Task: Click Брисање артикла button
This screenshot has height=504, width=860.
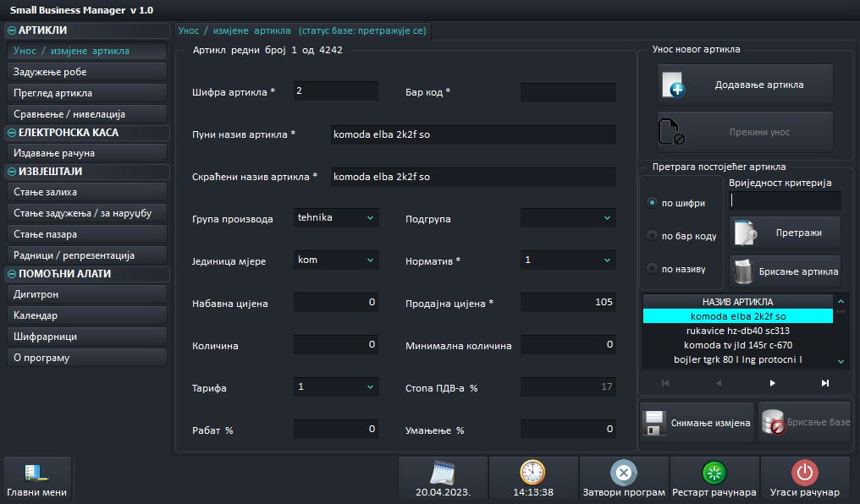Action: (785, 271)
